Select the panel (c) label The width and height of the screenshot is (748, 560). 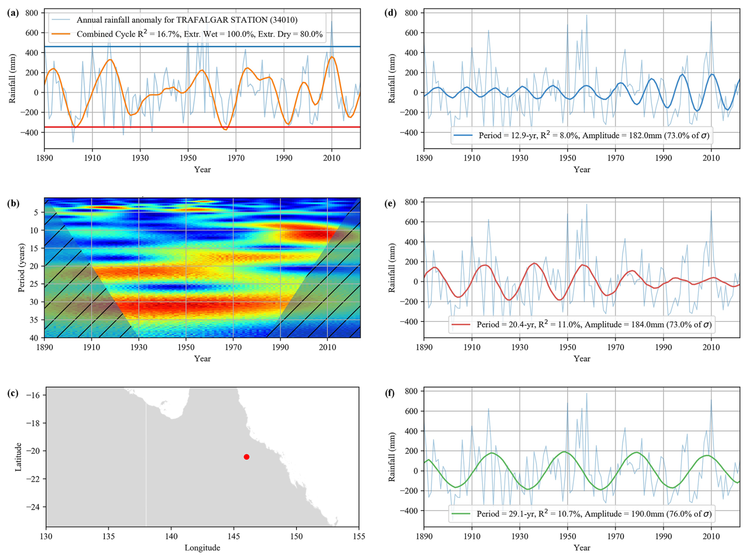(13, 393)
